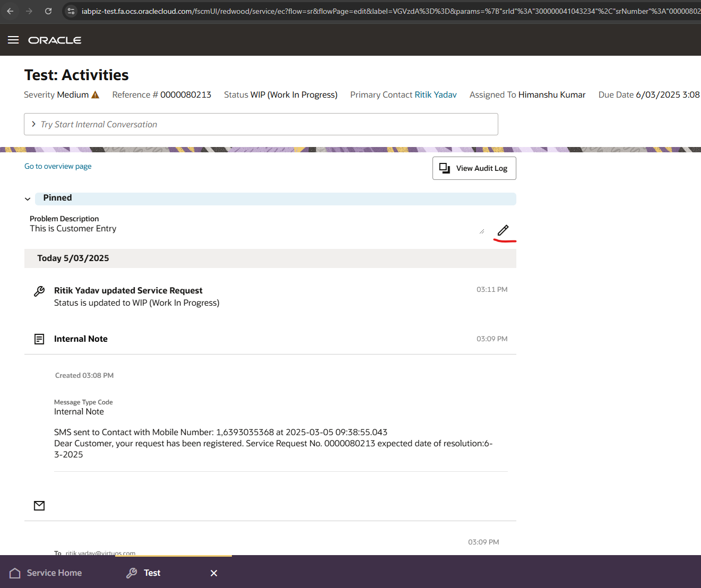Click the Oracle logo

[x=55, y=40]
